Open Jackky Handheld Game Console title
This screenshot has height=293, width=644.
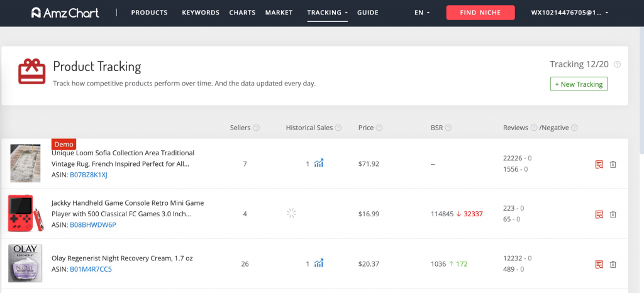tap(127, 209)
